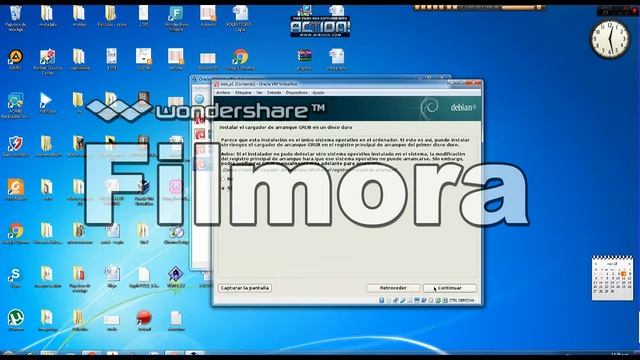Image resolution: width=640 pixels, height=360 pixels.
Task: Open the blue diamond desktop shortcut
Action: [176, 277]
